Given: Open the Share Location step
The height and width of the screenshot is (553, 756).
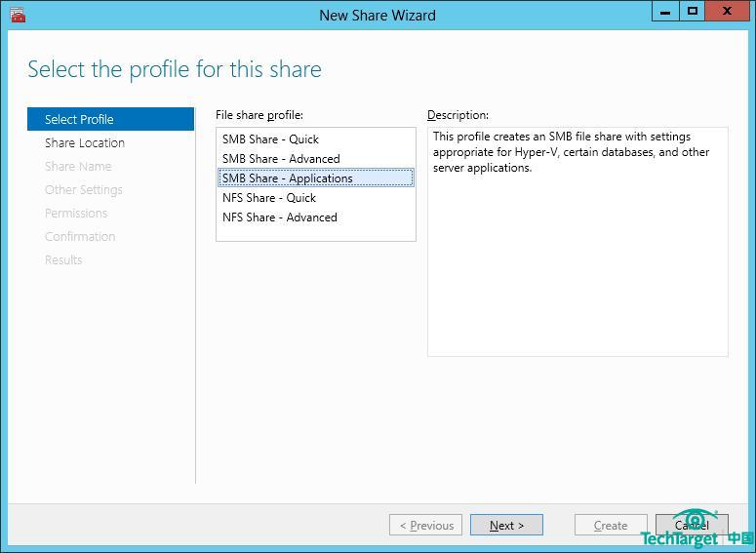Looking at the screenshot, I should pyautogui.click(x=85, y=142).
